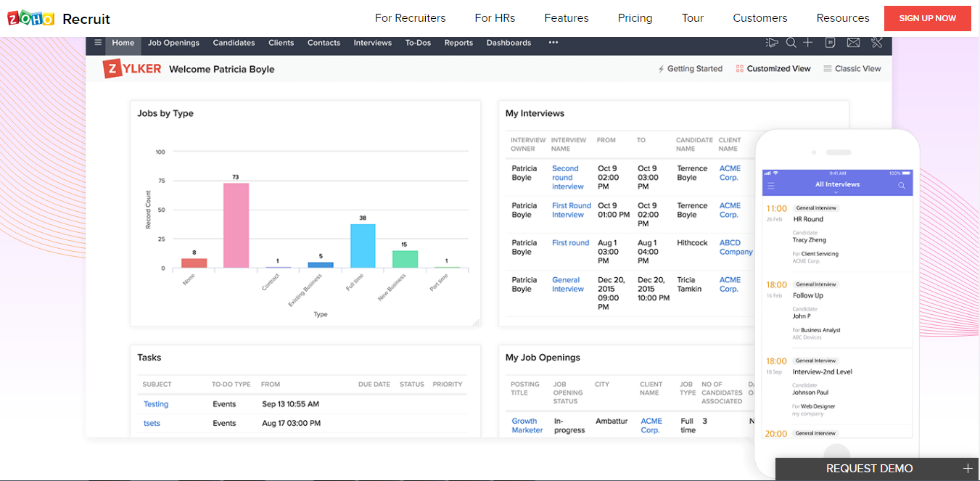Click the 'Sep 13 10:55 AM' task date
The width and height of the screenshot is (980, 481).
[x=290, y=404]
